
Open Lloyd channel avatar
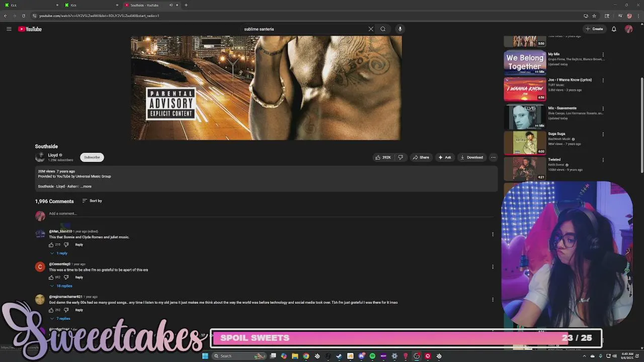pyautogui.click(x=40, y=157)
